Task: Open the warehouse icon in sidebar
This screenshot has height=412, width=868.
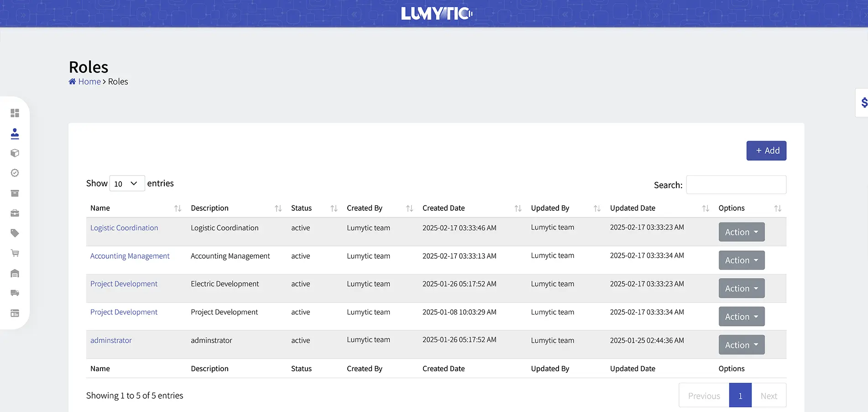Action: (15, 273)
